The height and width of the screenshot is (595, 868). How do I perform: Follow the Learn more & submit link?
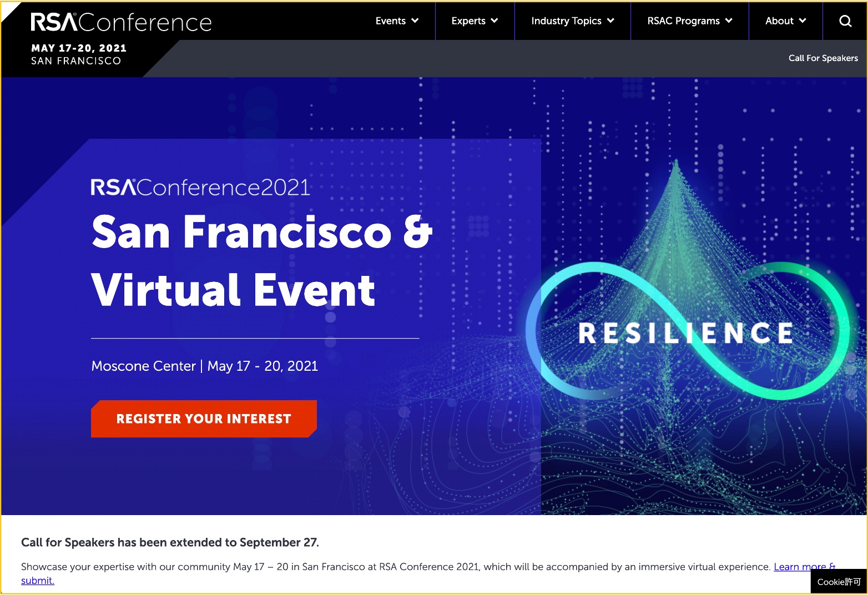[804, 567]
